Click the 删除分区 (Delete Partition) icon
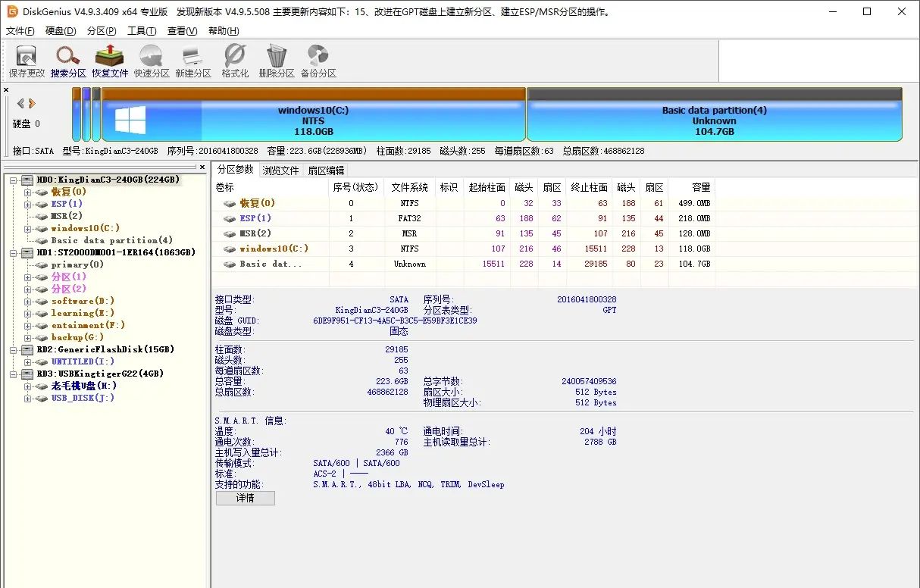The height and width of the screenshot is (588, 920). (x=276, y=61)
